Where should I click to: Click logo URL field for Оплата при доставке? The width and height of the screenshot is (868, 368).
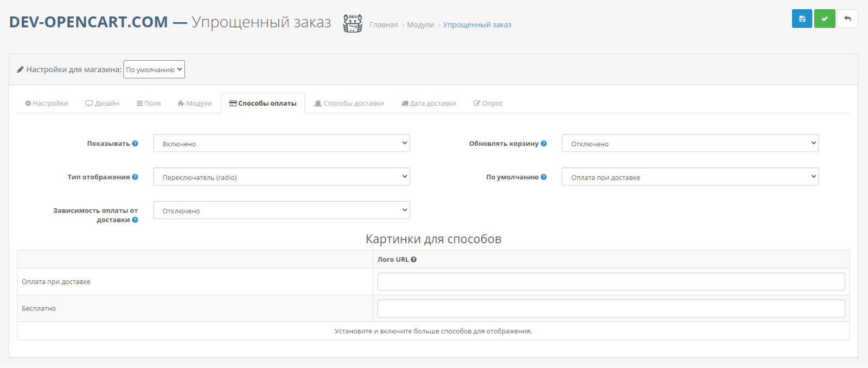tap(611, 282)
